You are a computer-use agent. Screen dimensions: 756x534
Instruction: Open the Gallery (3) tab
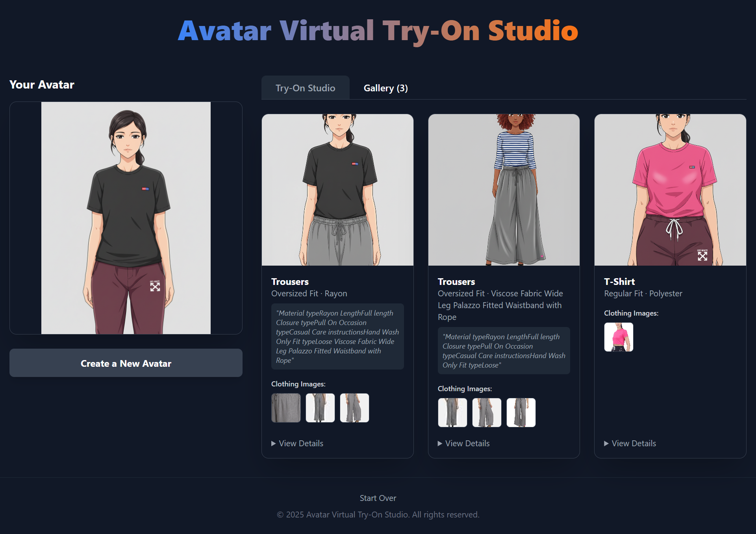[385, 88]
